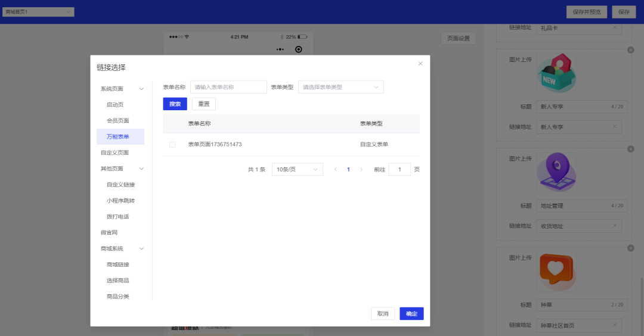Screen dimensions: 644x336
Task: Click the 确定 confirm button
Action: (x=411, y=314)
